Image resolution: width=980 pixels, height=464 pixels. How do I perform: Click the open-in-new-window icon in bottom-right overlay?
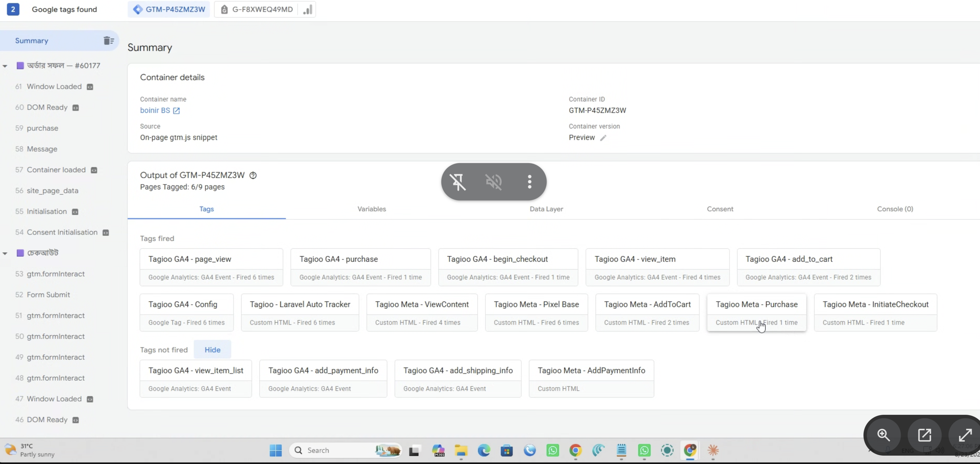[x=924, y=435]
